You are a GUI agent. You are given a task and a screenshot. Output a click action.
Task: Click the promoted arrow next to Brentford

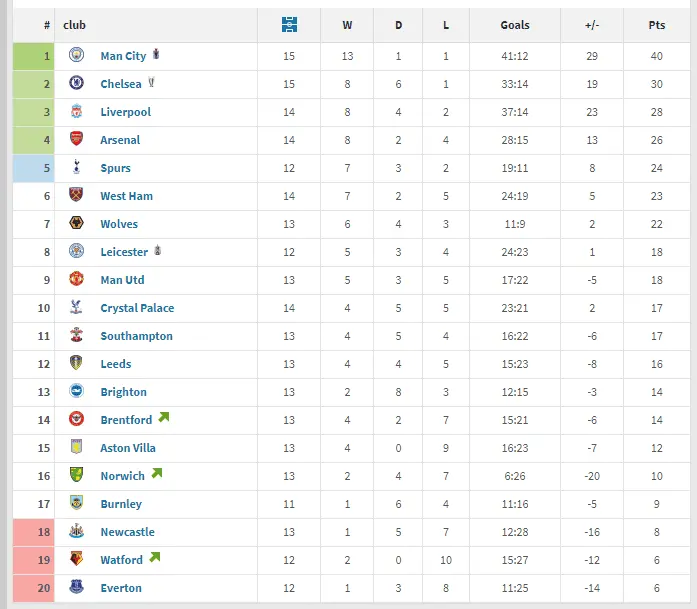pyautogui.click(x=163, y=418)
